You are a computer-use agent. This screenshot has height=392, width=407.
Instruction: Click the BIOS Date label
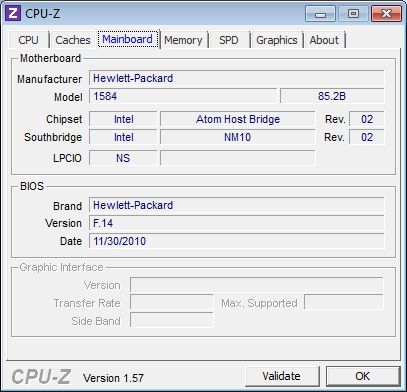click(x=71, y=241)
